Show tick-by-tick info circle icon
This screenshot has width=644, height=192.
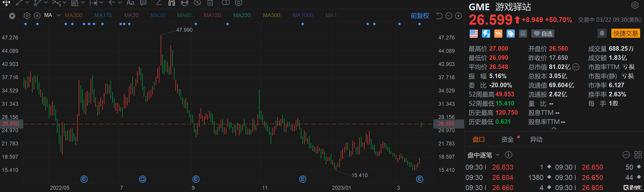(x=508, y=155)
